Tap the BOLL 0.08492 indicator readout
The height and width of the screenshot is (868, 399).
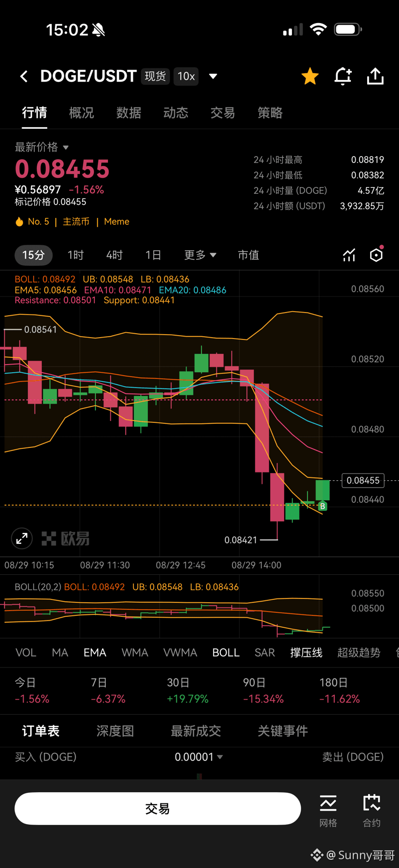point(45,279)
